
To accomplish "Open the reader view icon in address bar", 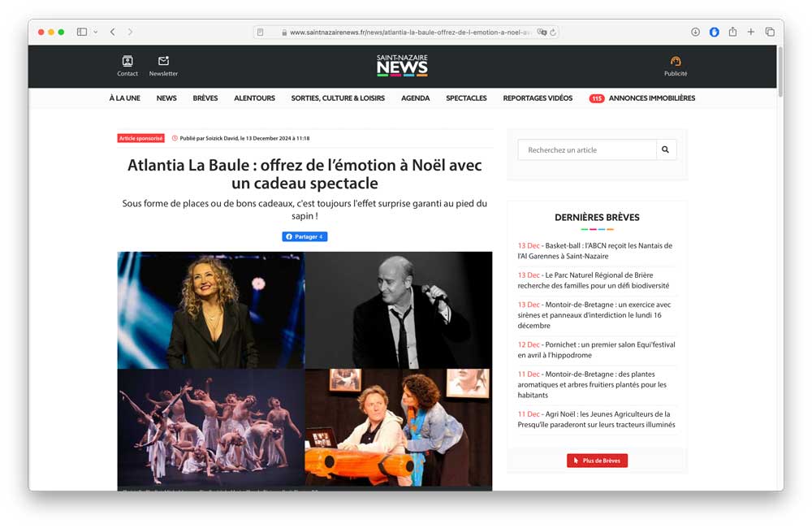I will tap(261, 32).
